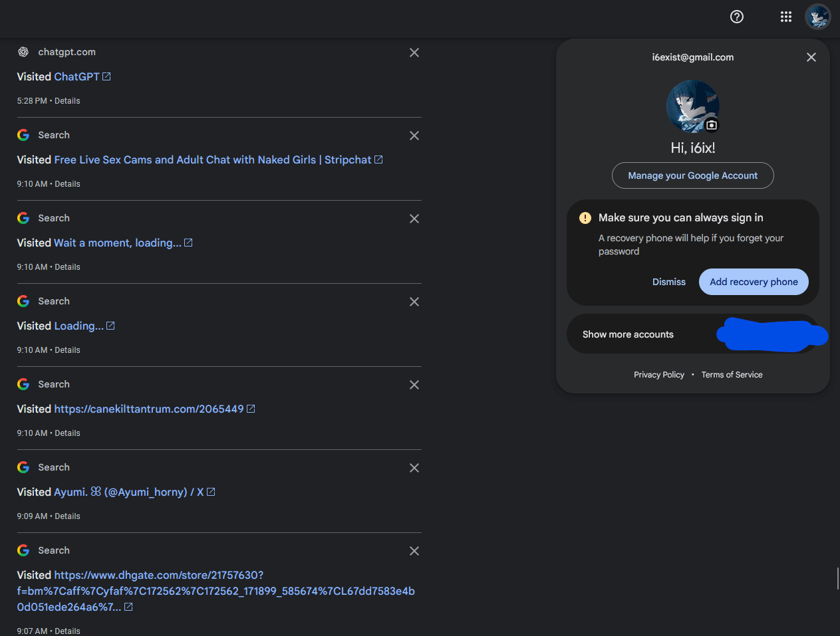Screen dimensions: 840x636
Task: Click the page scrollbar thumb
Action: (837, 578)
